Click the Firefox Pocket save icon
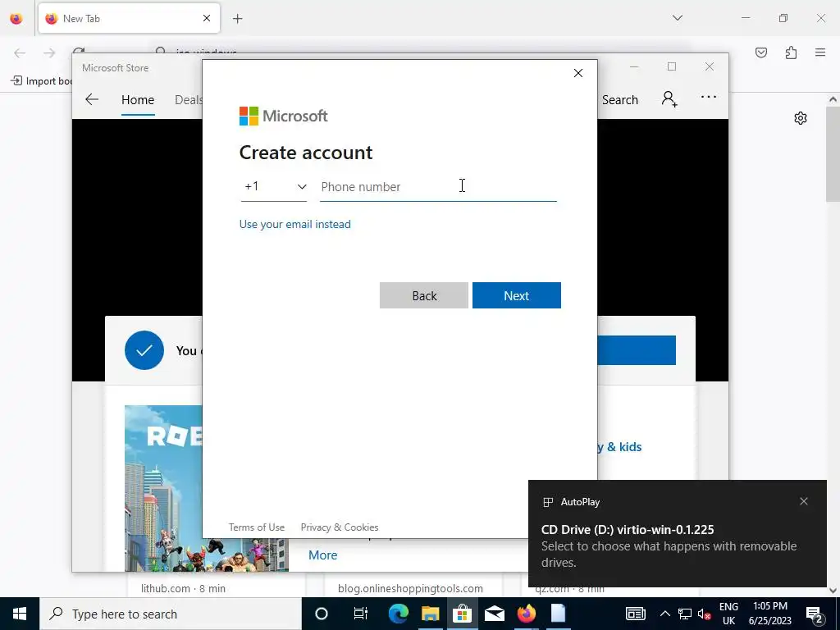Screen dimensions: 840x630 tap(761, 52)
